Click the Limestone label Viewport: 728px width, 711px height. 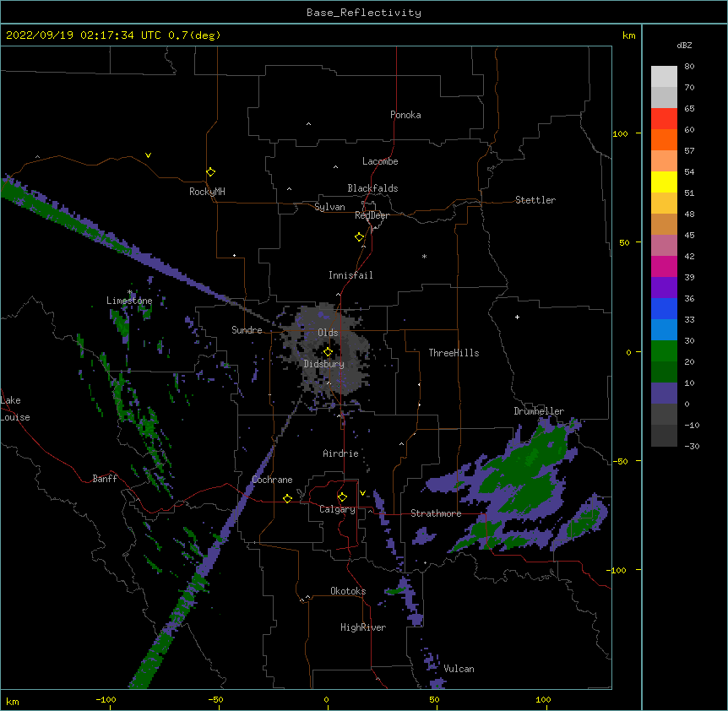click(x=129, y=301)
